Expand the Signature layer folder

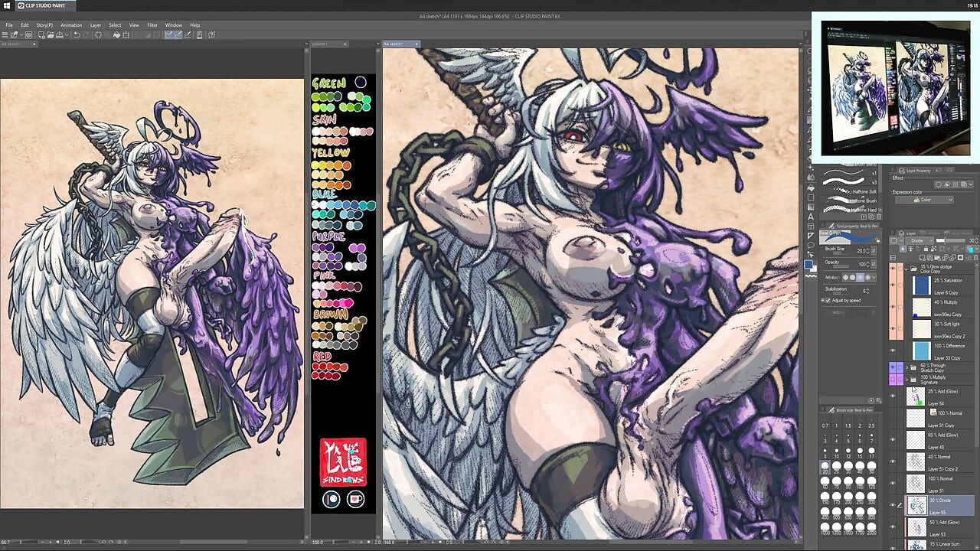point(906,380)
